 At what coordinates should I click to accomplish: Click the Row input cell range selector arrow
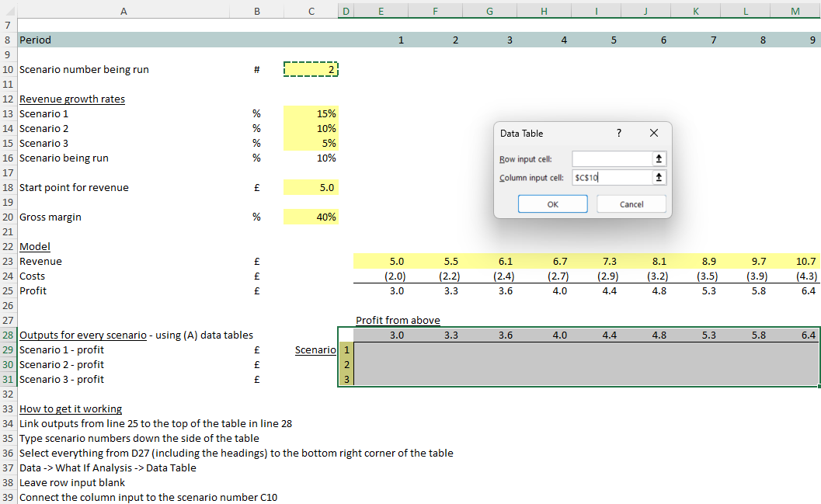click(659, 159)
